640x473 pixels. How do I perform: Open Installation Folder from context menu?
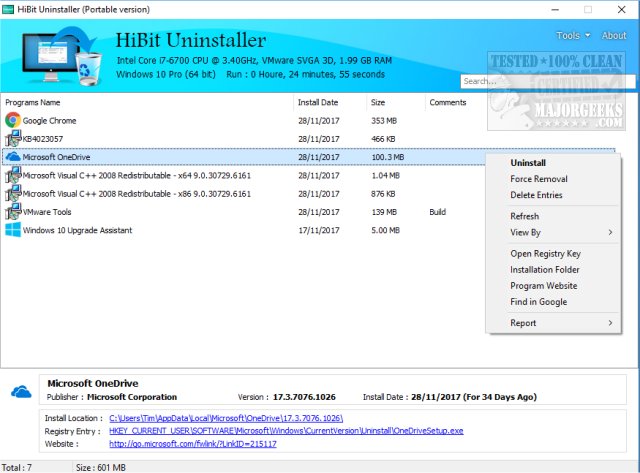click(x=545, y=270)
